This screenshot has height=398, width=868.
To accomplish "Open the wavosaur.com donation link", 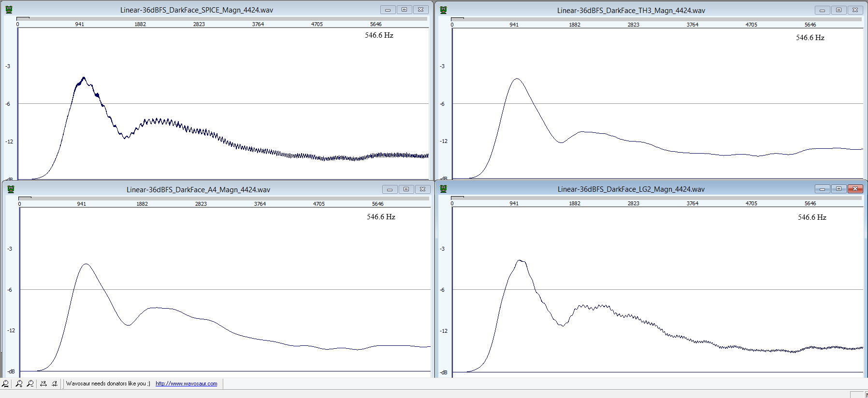I will pyautogui.click(x=186, y=384).
